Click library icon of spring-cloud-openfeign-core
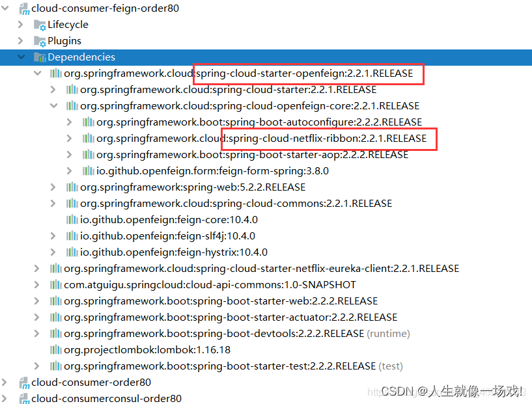 click(x=72, y=106)
